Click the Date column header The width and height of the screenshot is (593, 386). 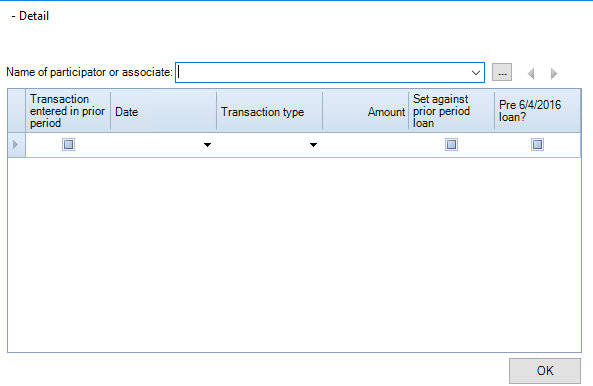163,112
